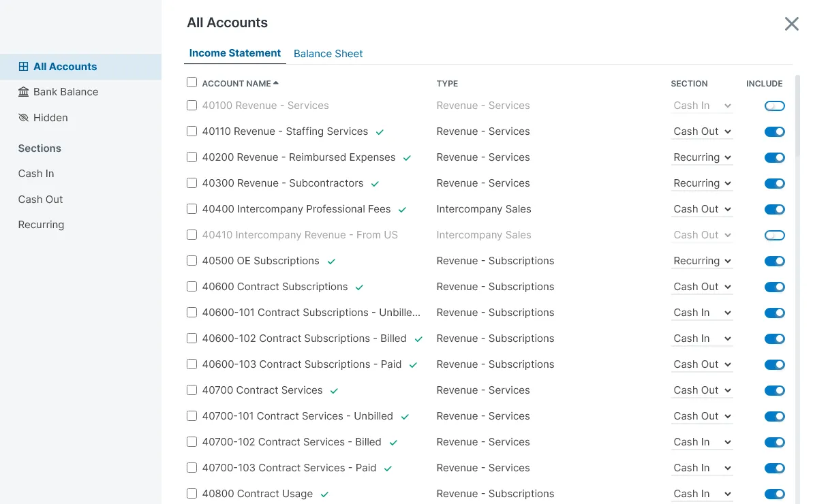Click the Account Name sort arrow
The height and width of the screenshot is (504, 813).
pyautogui.click(x=276, y=83)
